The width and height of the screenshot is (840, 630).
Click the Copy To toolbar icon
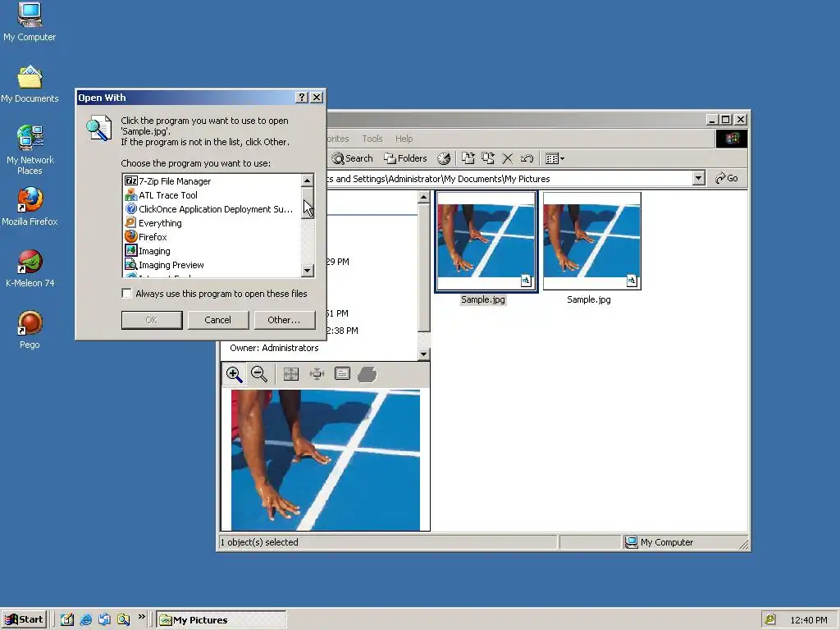click(487, 158)
